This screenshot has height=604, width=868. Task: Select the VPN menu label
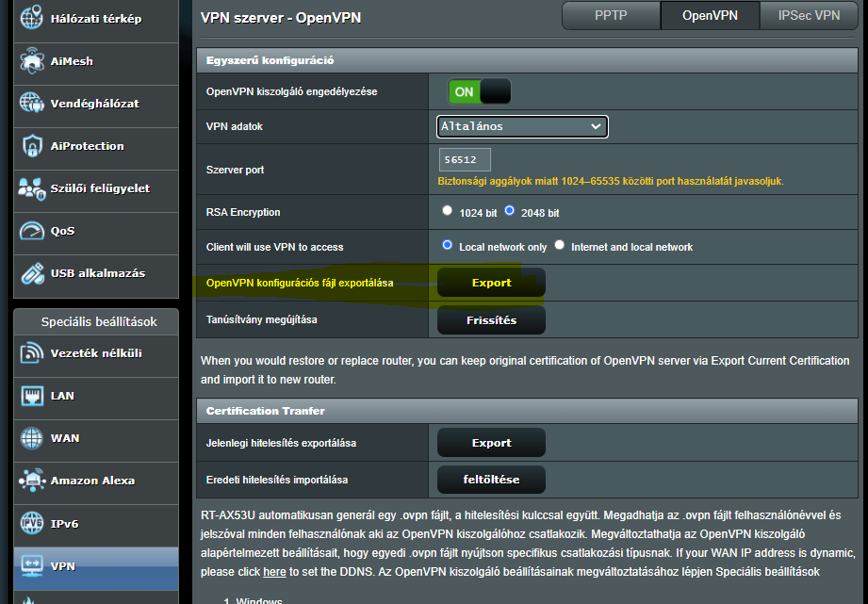[x=62, y=566]
